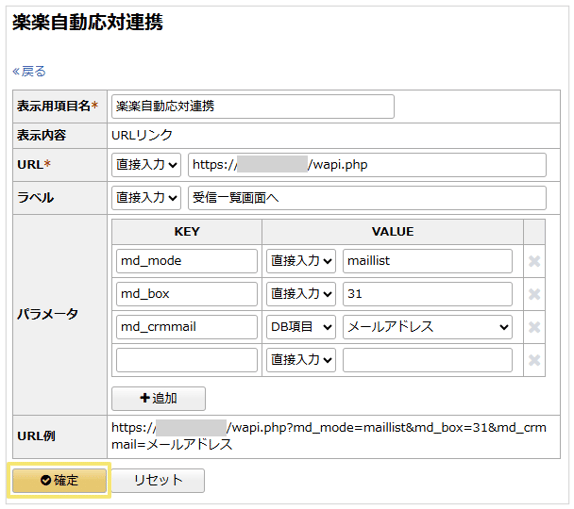
Task: Click the KEY column header
Action: pyautogui.click(x=187, y=232)
